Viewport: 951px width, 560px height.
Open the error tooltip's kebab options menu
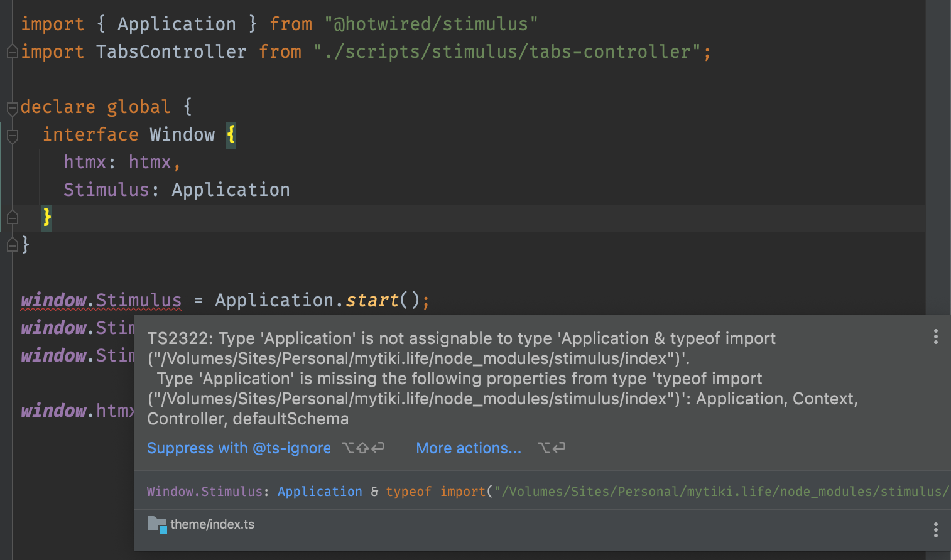(x=935, y=337)
